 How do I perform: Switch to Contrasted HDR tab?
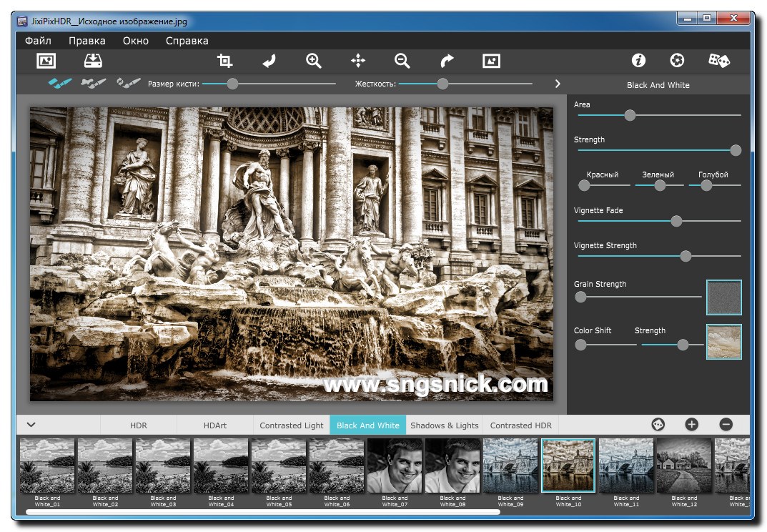[x=521, y=425]
